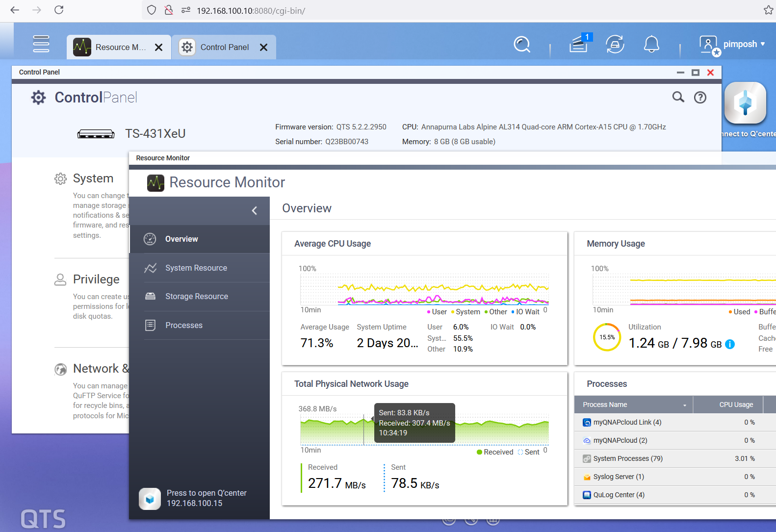Toggle the Received series in network legend
This screenshot has height=532, width=776.
(495, 452)
